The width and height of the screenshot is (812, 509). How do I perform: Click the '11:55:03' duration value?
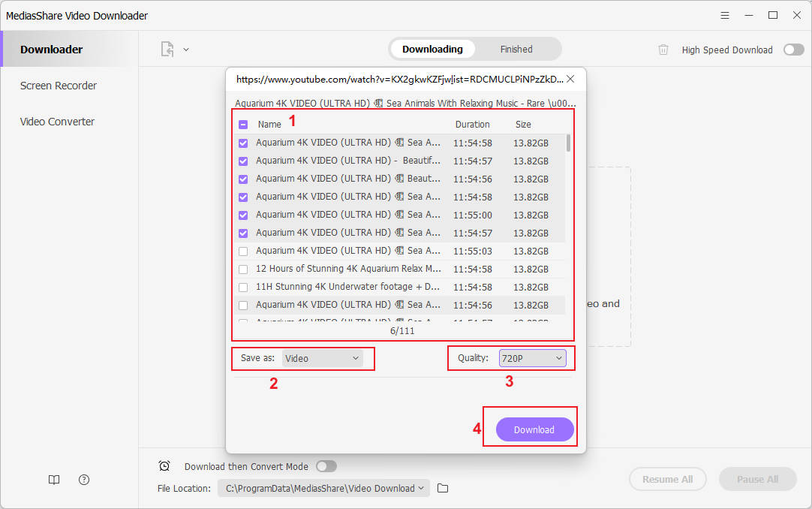tap(473, 251)
